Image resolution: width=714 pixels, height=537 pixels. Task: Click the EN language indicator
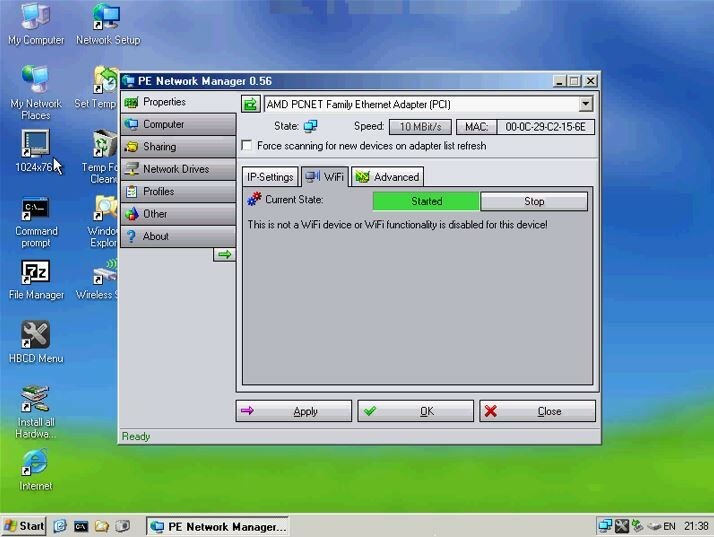tap(669, 527)
